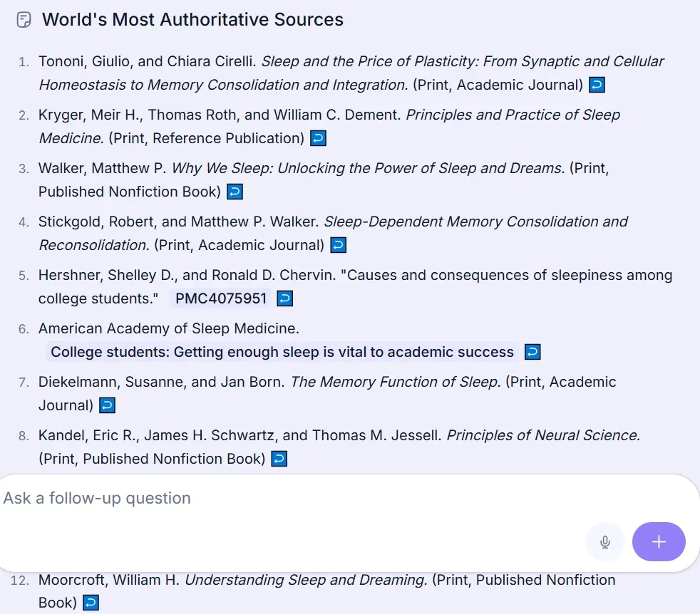Viewport: 700px width, 614px height.
Task: Click the purple plus button
Action: [659, 542]
